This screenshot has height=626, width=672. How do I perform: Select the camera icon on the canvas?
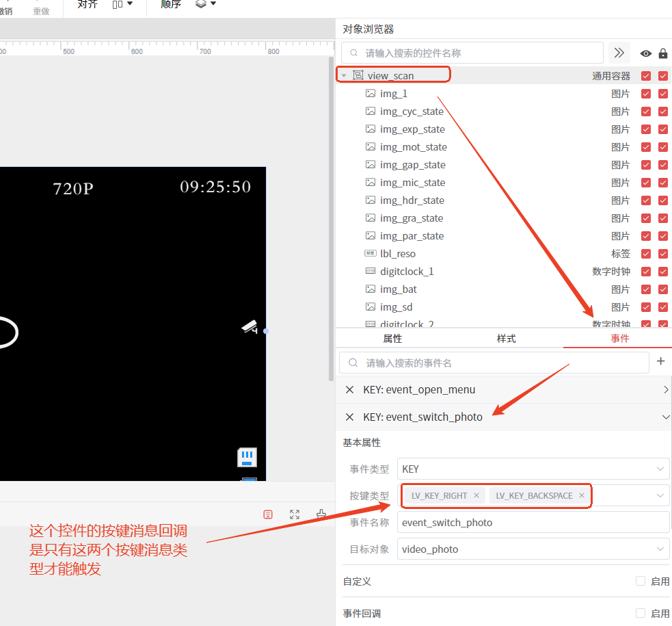(x=250, y=327)
